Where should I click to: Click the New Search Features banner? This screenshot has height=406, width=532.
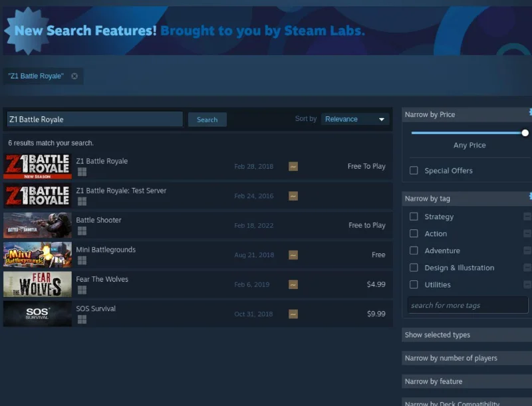266,31
